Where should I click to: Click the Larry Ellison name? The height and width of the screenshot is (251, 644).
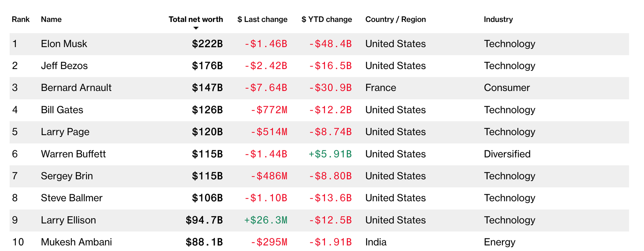(x=68, y=220)
